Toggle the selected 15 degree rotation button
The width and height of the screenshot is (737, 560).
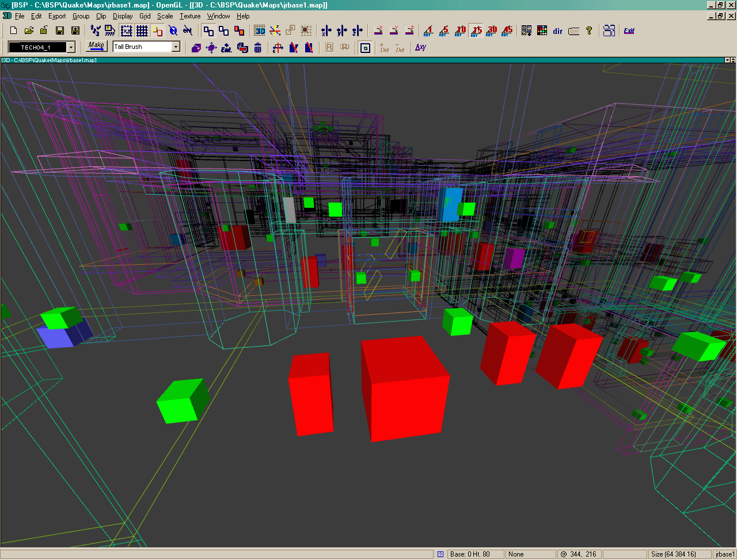tap(476, 31)
